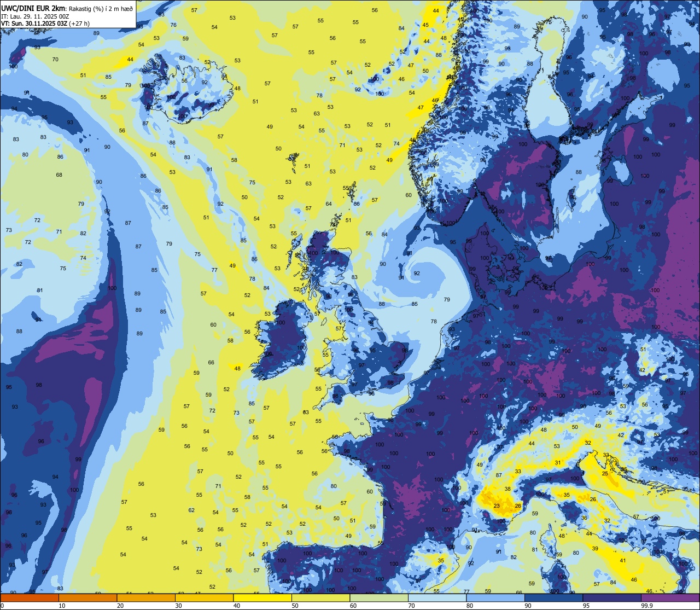Screen dimensions: 700x610
Task: Click the humidity value '25' on the map
Action: tap(605, 473)
